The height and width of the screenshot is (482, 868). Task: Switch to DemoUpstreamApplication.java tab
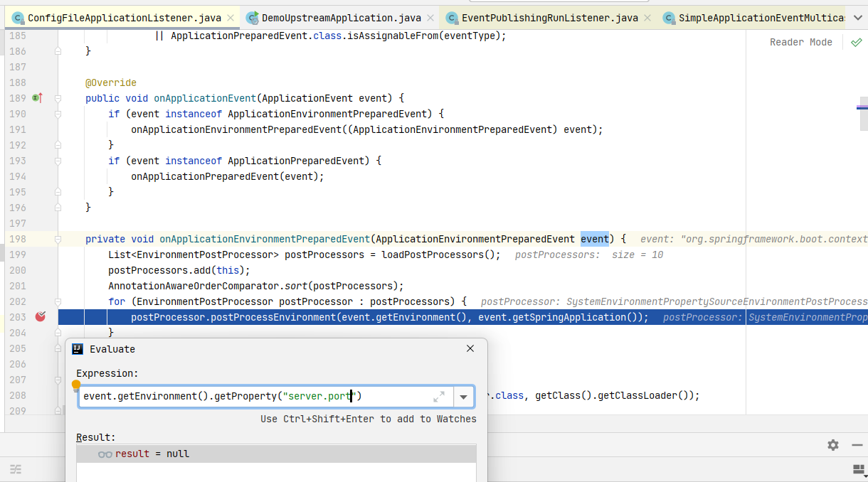click(x=341, y=18)
